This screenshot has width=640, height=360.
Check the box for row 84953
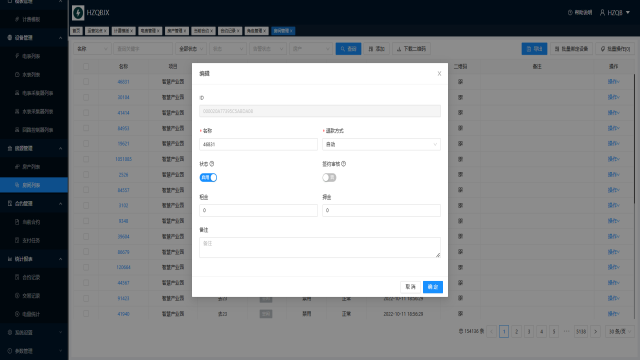coord(86,128)
